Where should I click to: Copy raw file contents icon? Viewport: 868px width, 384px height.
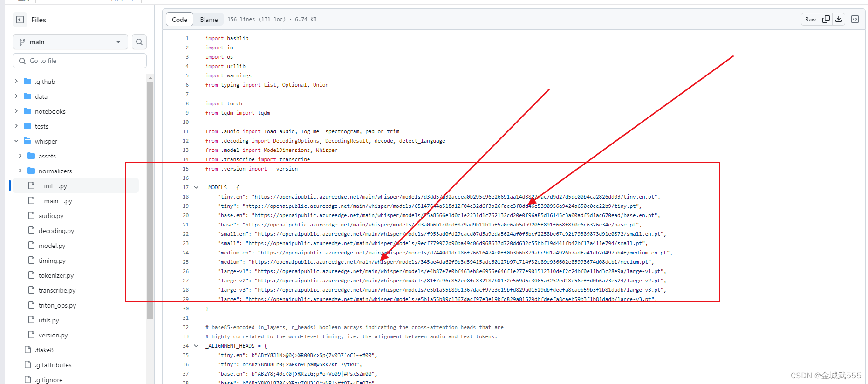click(x=826, y=19)
